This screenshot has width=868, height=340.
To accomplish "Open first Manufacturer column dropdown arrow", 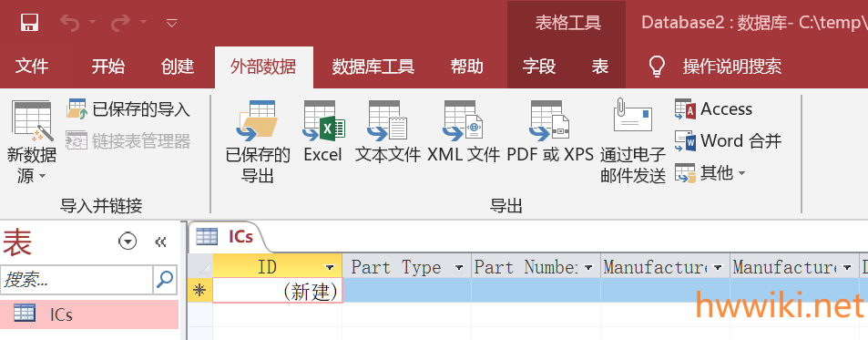I will pyautogui.click(x=718, y=267).
